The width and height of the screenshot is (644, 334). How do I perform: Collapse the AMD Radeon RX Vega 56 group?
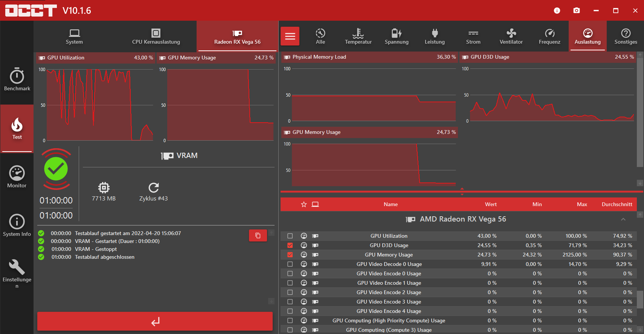(623, 219)
